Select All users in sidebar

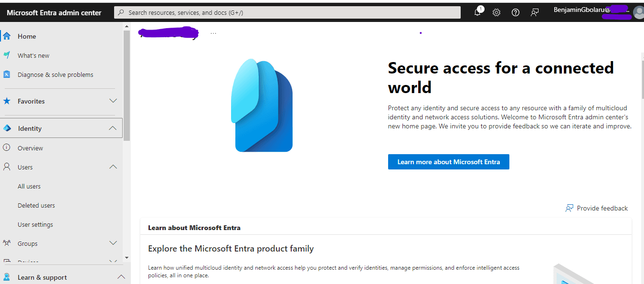click(29, 187)
